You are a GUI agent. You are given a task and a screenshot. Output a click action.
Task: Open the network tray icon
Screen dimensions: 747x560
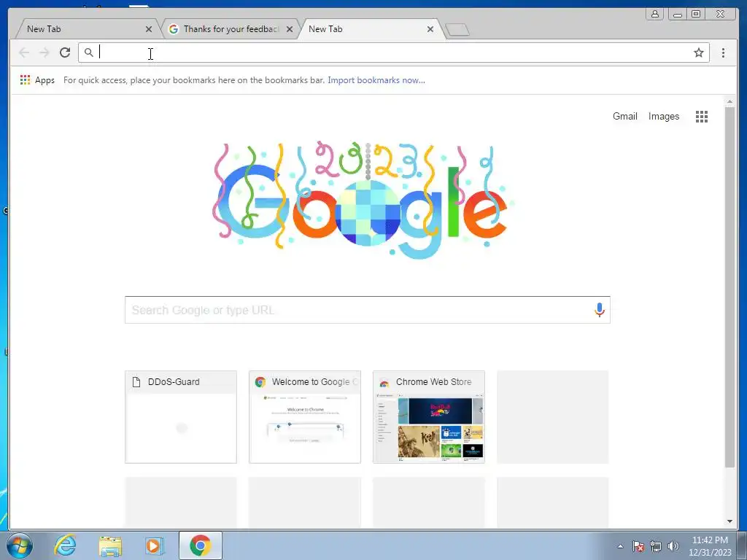point(656,546)
